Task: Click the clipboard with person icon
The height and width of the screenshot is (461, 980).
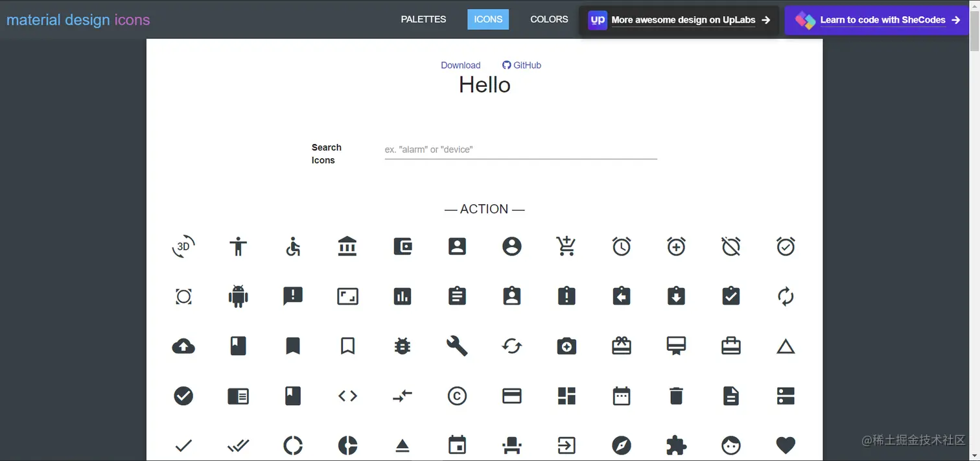Action: click(x=512, y=296)
